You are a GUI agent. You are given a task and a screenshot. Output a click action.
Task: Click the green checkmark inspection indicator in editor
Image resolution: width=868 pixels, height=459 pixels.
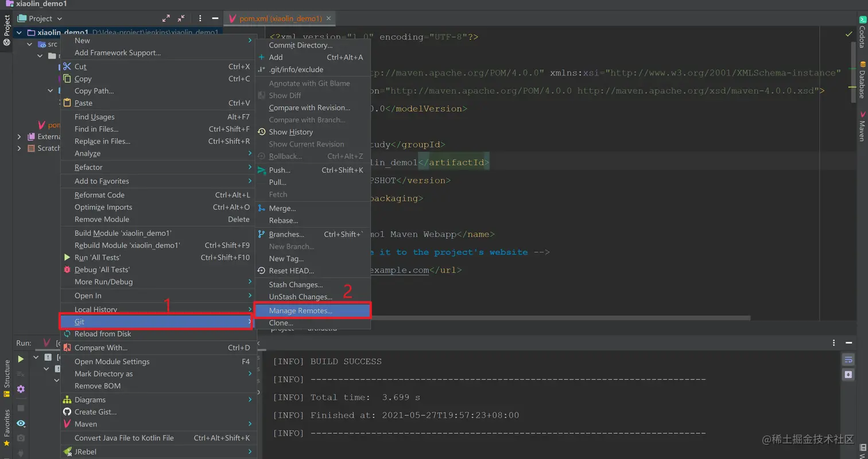tap(849, 34)
